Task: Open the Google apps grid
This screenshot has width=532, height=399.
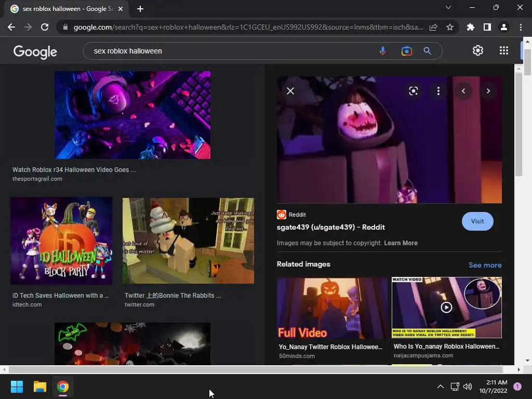Action: (504, 50)
